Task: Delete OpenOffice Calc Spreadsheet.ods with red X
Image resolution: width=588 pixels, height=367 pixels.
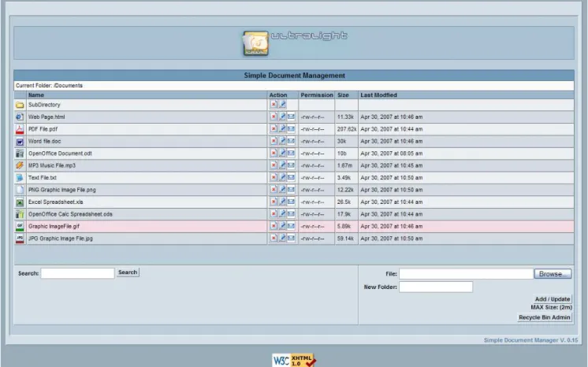Action: tap(274, 213)
